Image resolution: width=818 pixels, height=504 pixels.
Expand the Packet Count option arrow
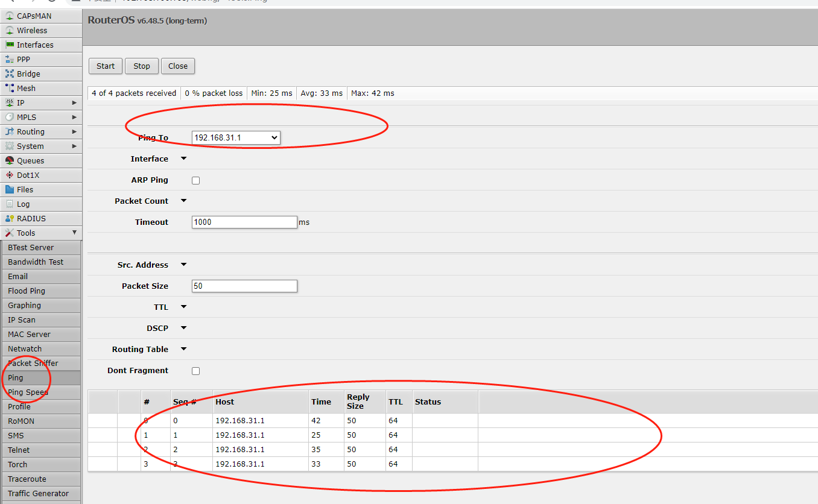184,201
